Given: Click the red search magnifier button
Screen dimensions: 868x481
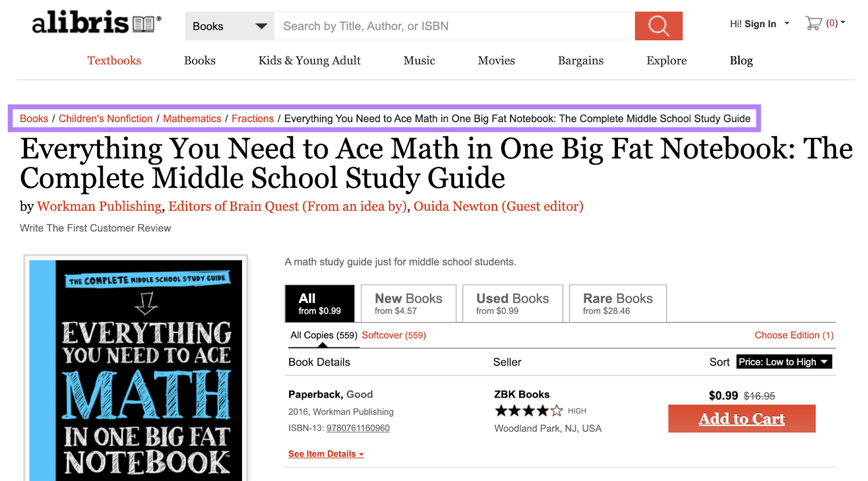Looking at the screenshot, I should coord(659,26).
